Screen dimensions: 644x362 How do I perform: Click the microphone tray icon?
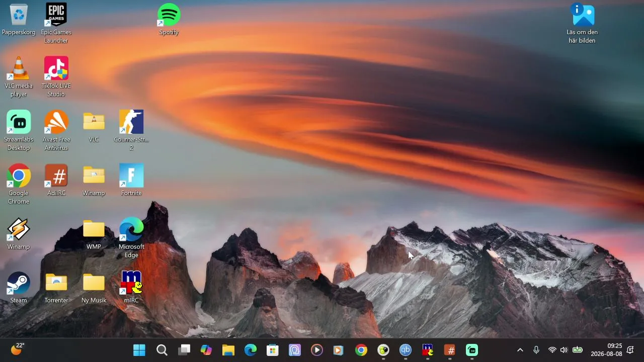tap(536, 350)
